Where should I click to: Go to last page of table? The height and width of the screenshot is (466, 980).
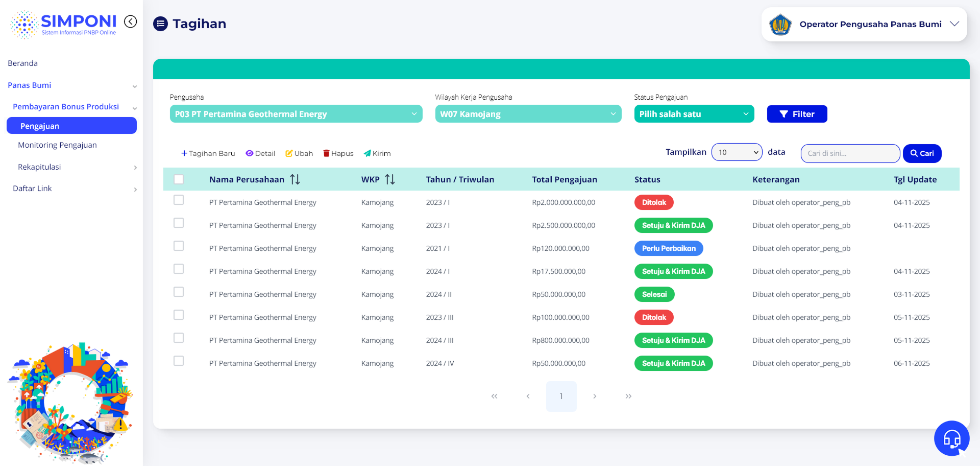point(628,396)
